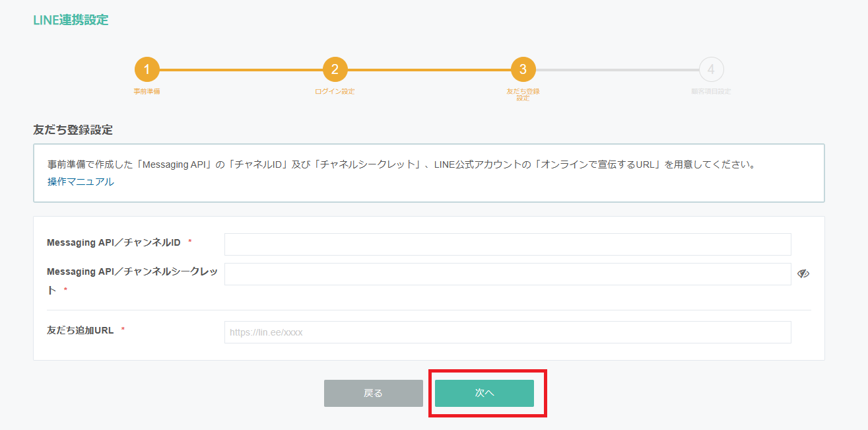This screenshot has height=430, width=868.
Task: Click the greyed-out step 4 circle
Action: 711,69
